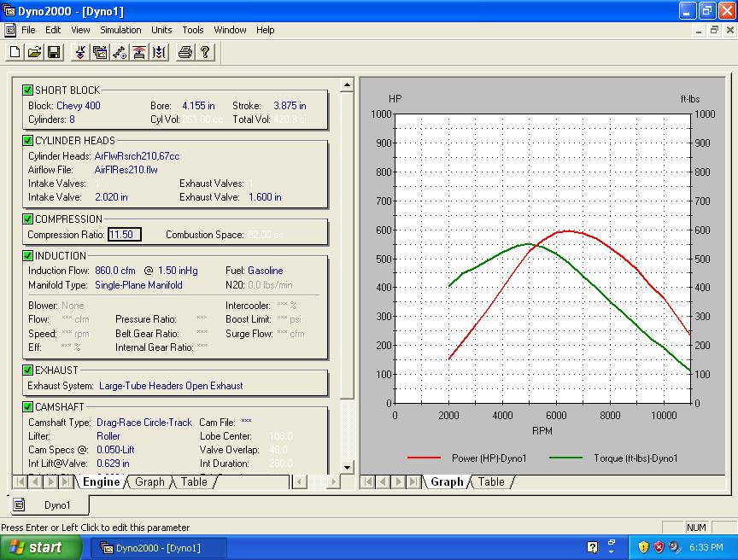The width and height of the screenshot is (738, 560).
Task: Toggle the CAMSHAFT section checkbox
Action: pos(28,406)
